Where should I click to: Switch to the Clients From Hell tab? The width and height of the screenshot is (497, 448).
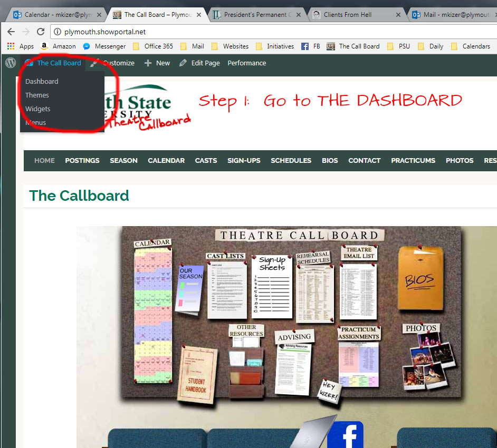(x=357, y=15)
